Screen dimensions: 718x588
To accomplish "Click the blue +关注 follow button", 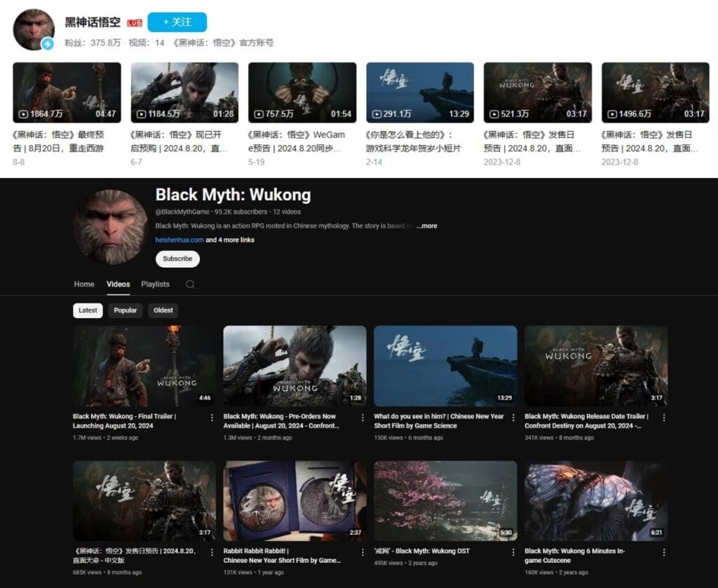I will tap(177, 22).
